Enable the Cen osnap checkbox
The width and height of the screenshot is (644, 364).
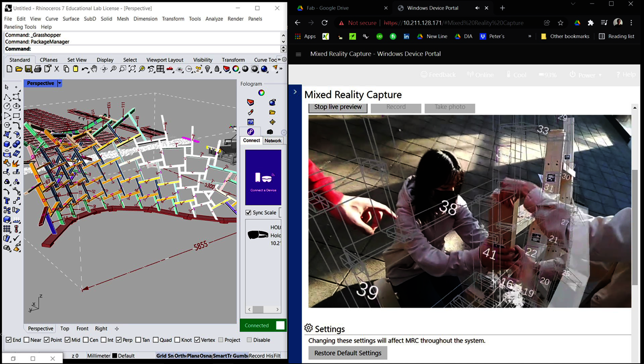click(x=86, y=340)
